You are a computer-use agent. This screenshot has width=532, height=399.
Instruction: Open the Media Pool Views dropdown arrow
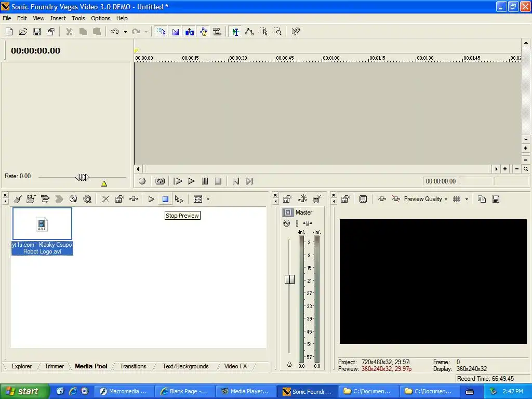[208, 199]
